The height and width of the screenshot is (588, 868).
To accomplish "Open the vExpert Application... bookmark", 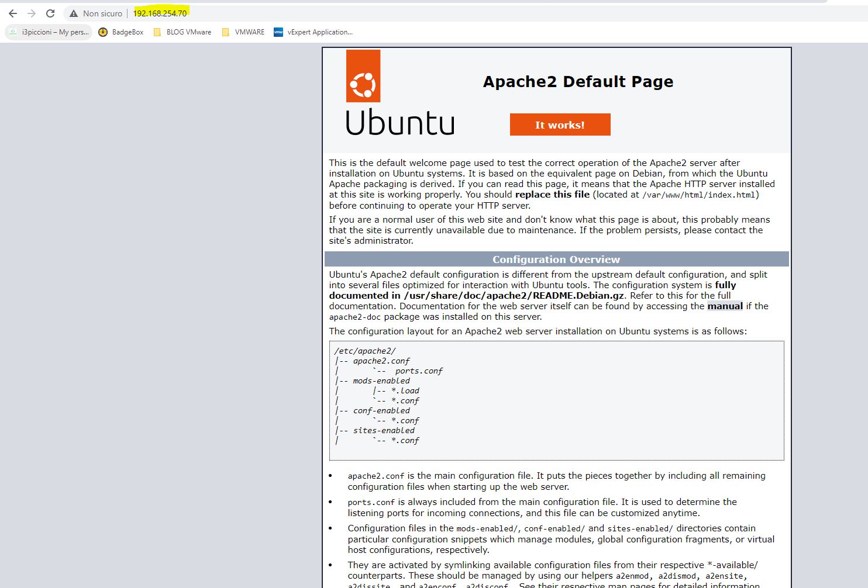I will pyautogui.click(x=314, y=32).
